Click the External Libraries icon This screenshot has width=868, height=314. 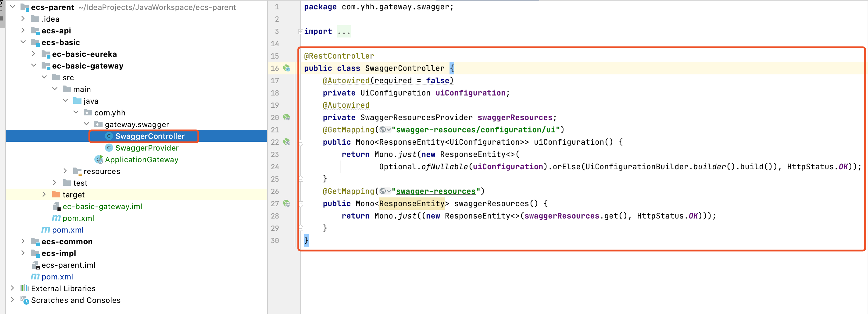pos(25,289)
